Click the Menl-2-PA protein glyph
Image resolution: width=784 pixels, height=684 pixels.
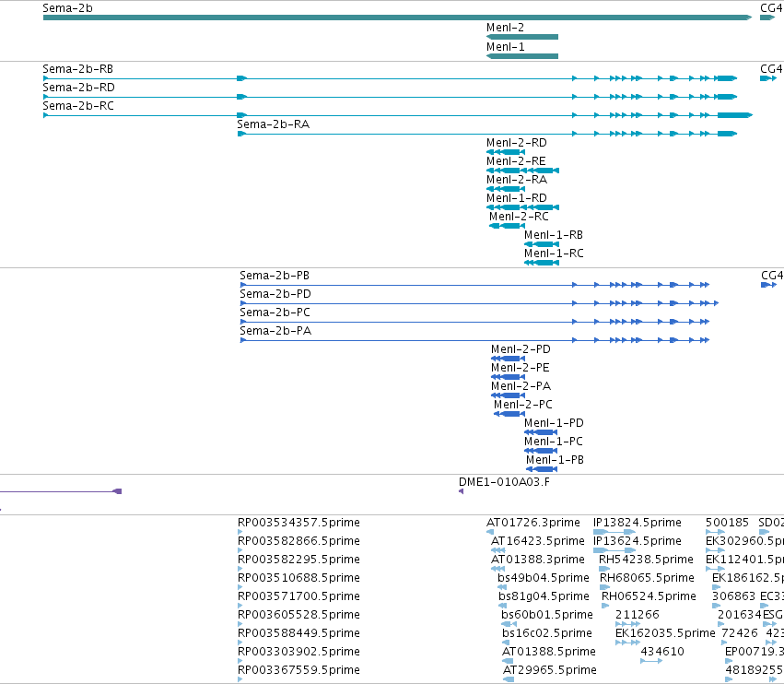[x=508, y=395]
